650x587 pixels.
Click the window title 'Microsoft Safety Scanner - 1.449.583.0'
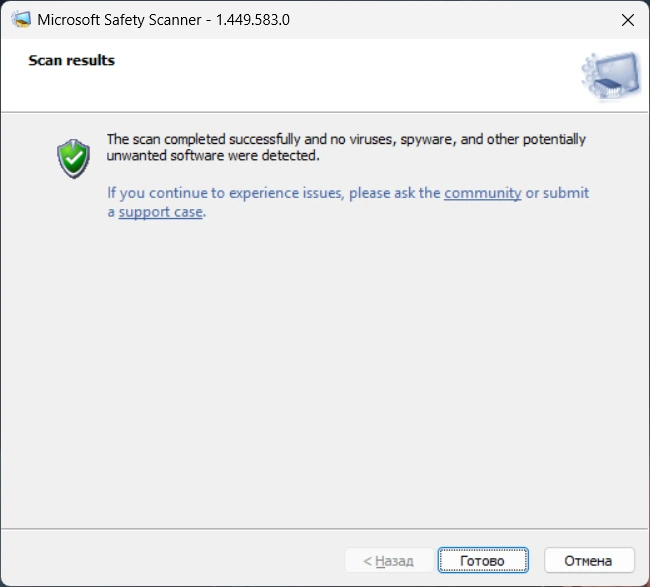click(x=163, y=19)
